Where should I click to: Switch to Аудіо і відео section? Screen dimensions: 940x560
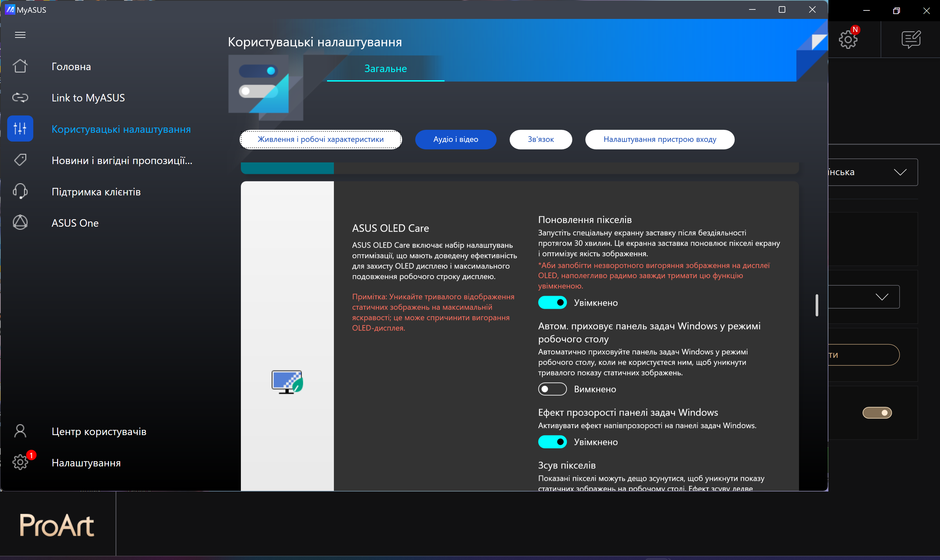(455, 139)
